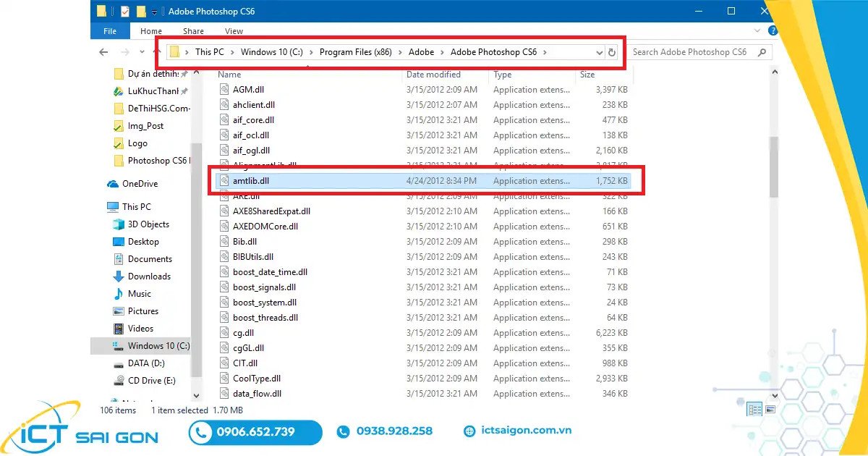Expand the ribbon using the chevron near Help
This screenshot has height=456, width=868.
tap(757, 30)
